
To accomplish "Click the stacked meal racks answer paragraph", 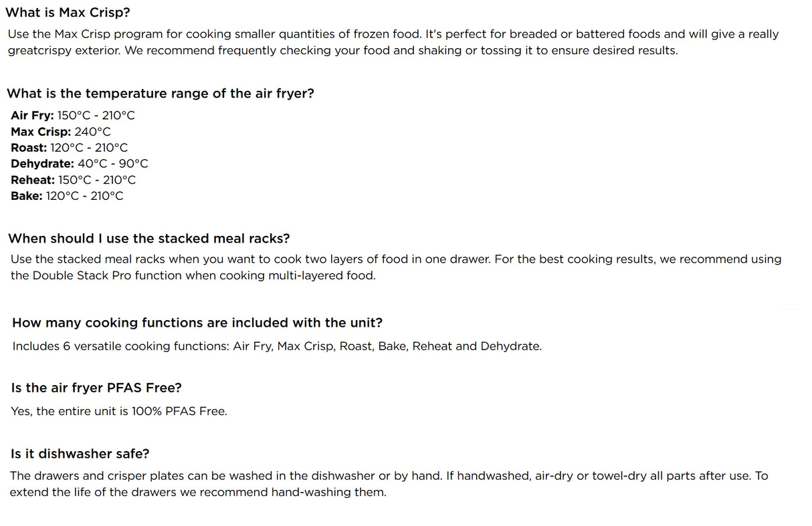I will [x=395, y=267].
